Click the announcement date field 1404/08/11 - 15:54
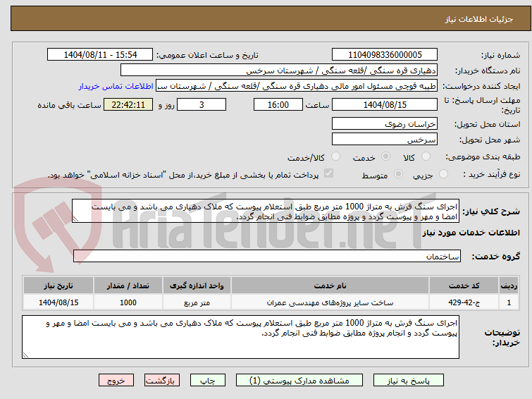The width and height of the screenshot is (532, 399). (x=100, y=55)
